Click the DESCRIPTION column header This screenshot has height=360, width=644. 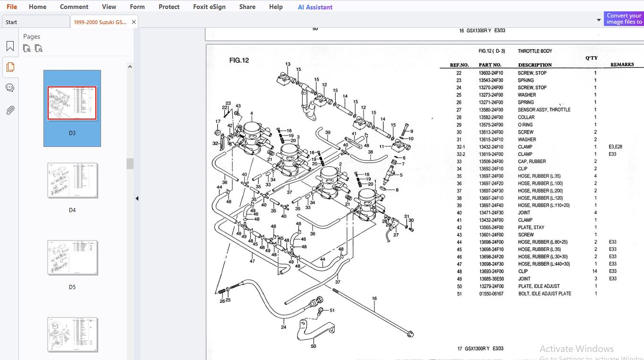(x=535, y=65)
